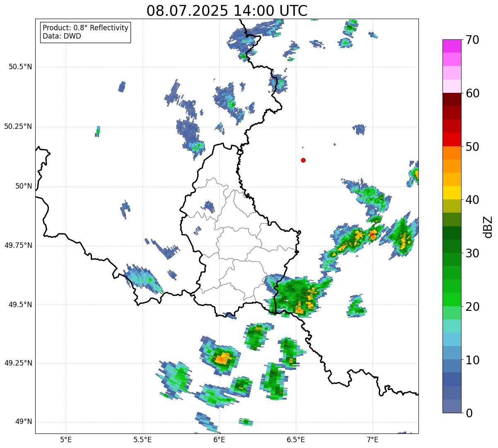Click the 6.5°E longitude label
This screenshot has width=498, height=448.
pos(296,439)
